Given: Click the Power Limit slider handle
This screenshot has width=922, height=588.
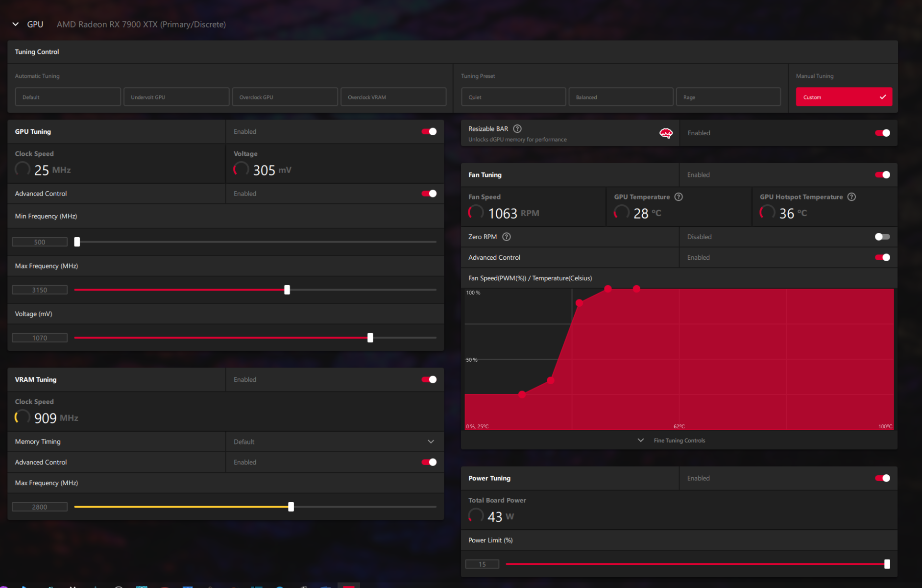Looking at the screenshot, I should (x=887, y=564).
